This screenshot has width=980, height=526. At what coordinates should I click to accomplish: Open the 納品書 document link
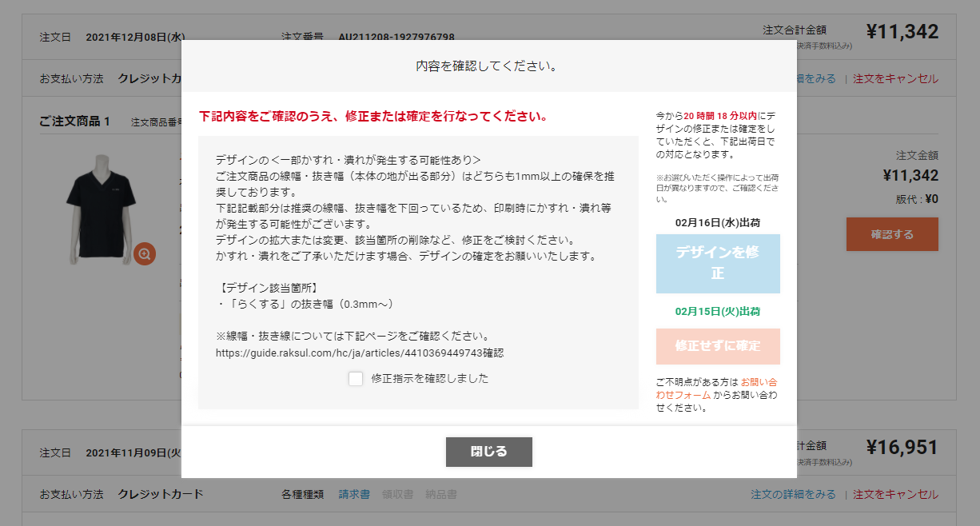[x=440, y=494]
